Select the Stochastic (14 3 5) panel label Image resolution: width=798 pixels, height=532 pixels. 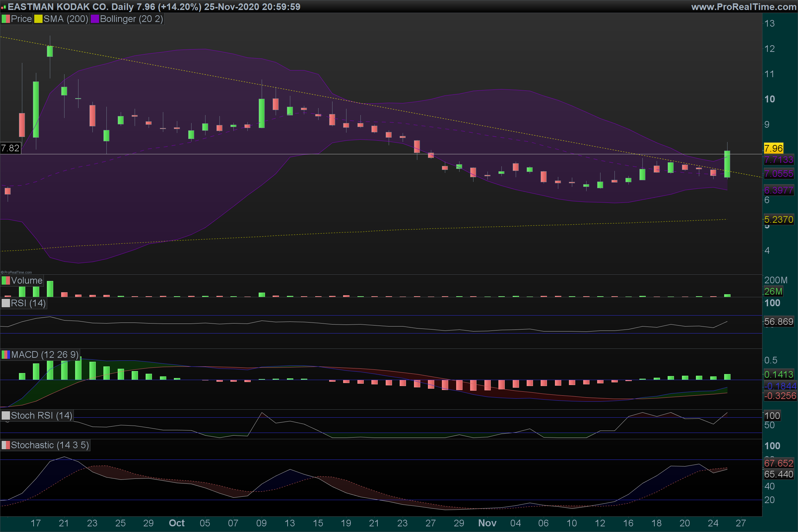tap(50, 445)
